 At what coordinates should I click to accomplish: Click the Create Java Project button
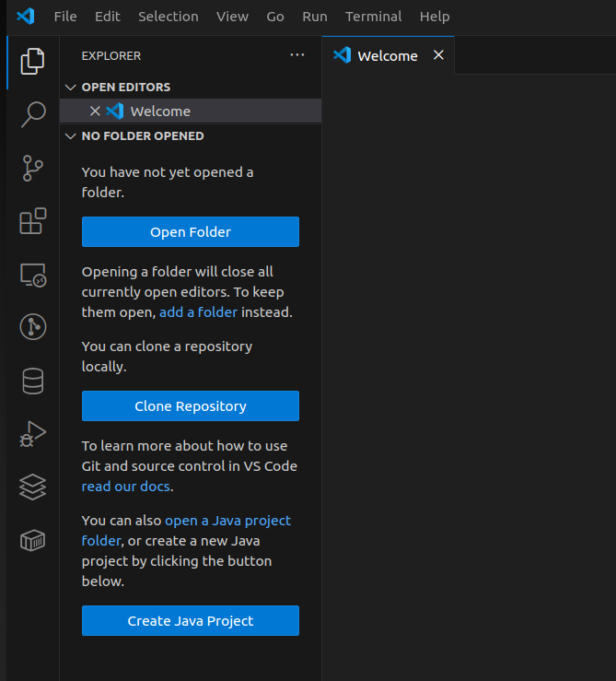pyautogui.click(x=190, y=620)
